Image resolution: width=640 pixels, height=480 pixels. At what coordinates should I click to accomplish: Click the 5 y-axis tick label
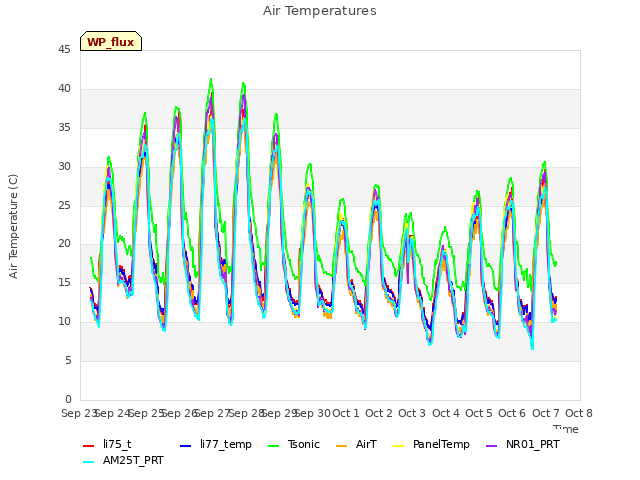68,361
